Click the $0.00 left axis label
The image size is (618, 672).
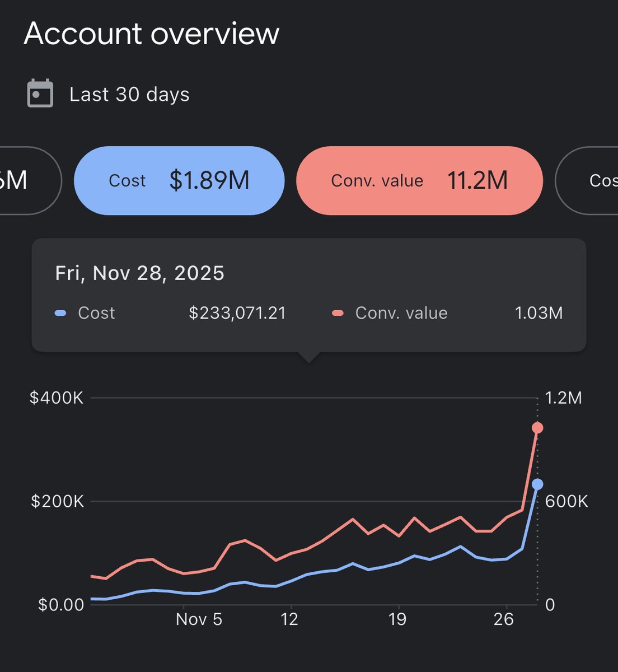click(61, 605)
